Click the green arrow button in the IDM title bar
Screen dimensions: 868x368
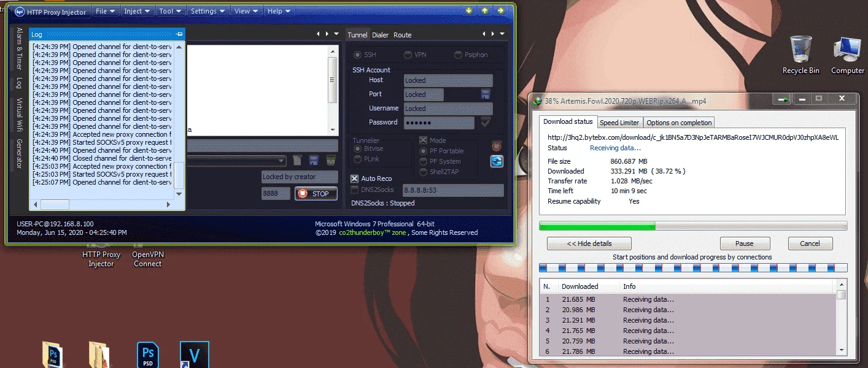[783, 99]
